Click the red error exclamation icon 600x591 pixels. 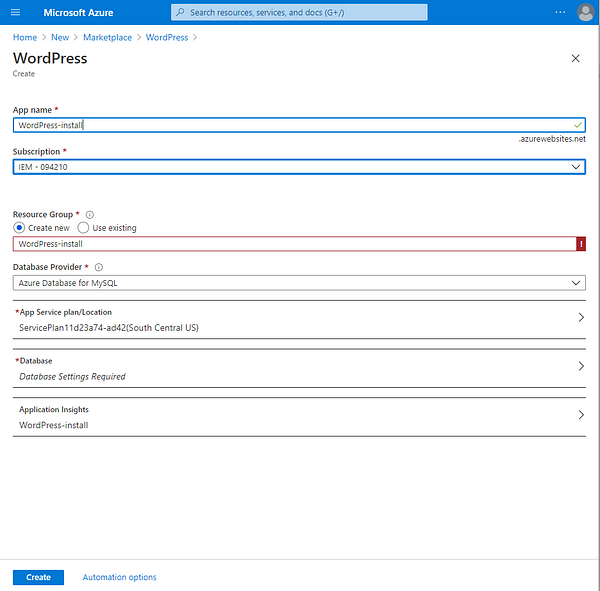pos(581,244)
